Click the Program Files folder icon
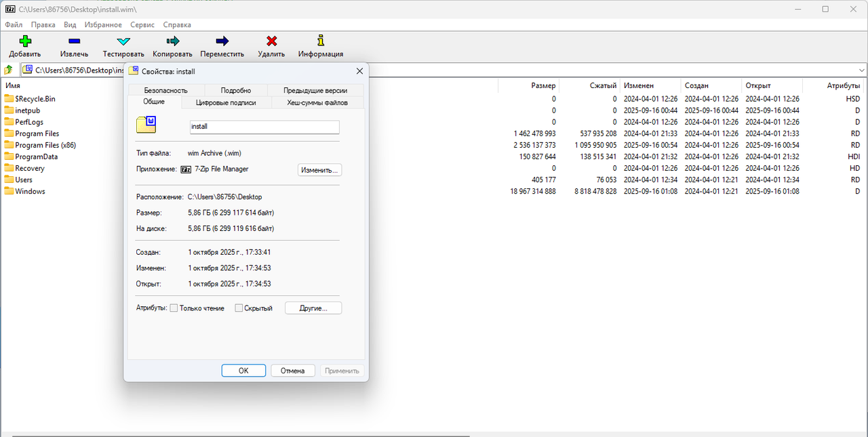Viewport: 868px width, 437px height. pos(9,133)
